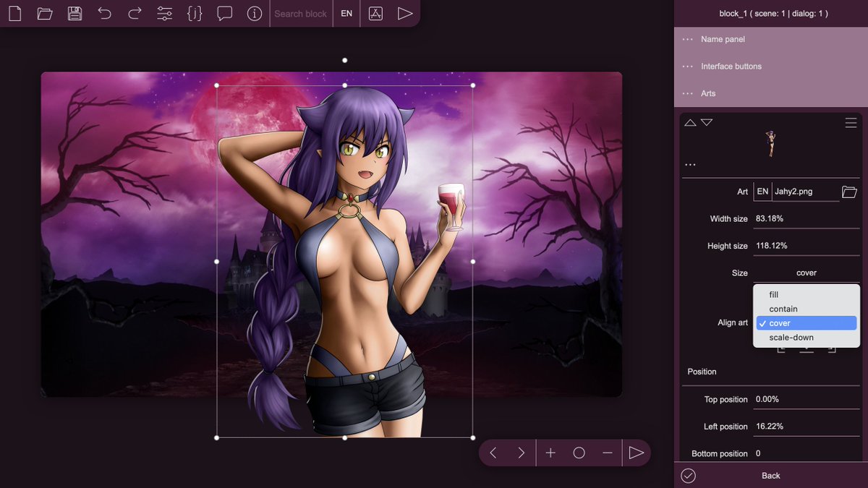Expand the Interface buttons section
This screenshot has height=488, width=868.
tap(771, 66)
